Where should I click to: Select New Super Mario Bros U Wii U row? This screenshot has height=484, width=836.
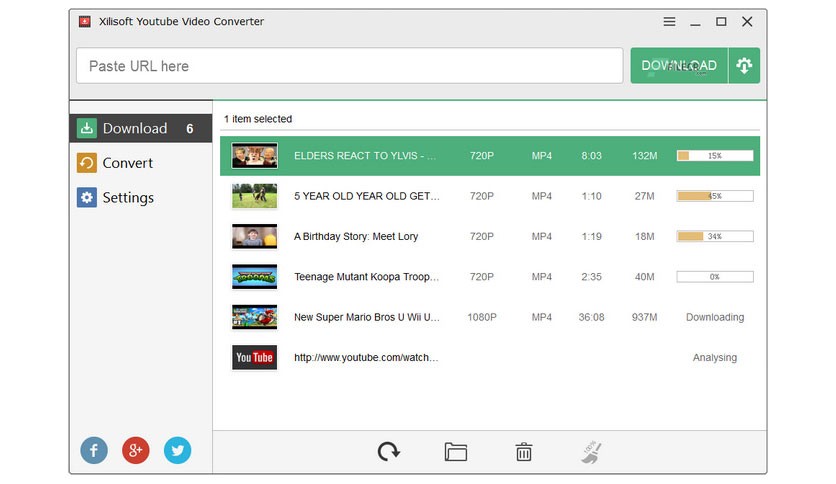[x=490, y=317]
